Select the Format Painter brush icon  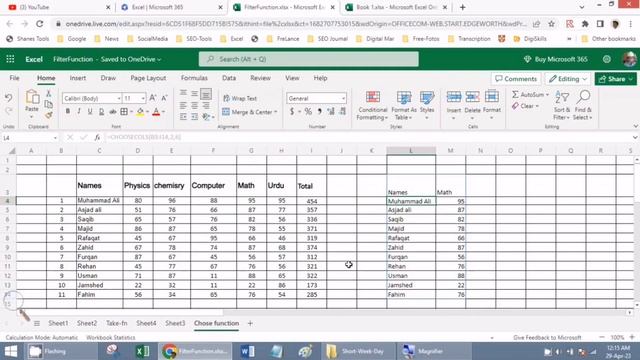pos(49,116)
